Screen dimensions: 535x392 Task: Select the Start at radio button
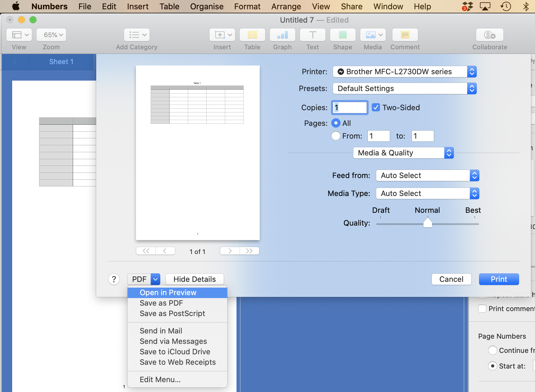[492, 366]
